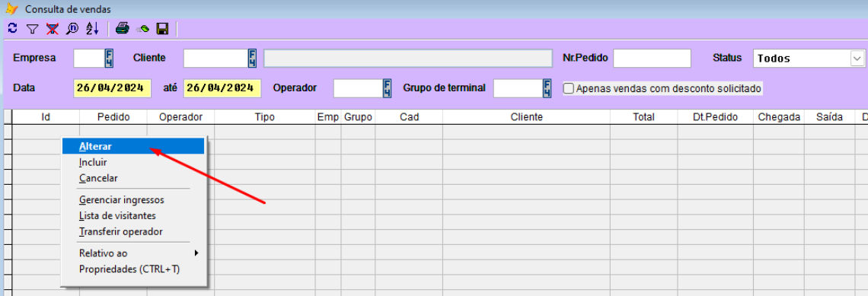Open the Status dropdown showing Todos
Image resolution: width=868 pixels, height=296 pixels.
point(857,58)
